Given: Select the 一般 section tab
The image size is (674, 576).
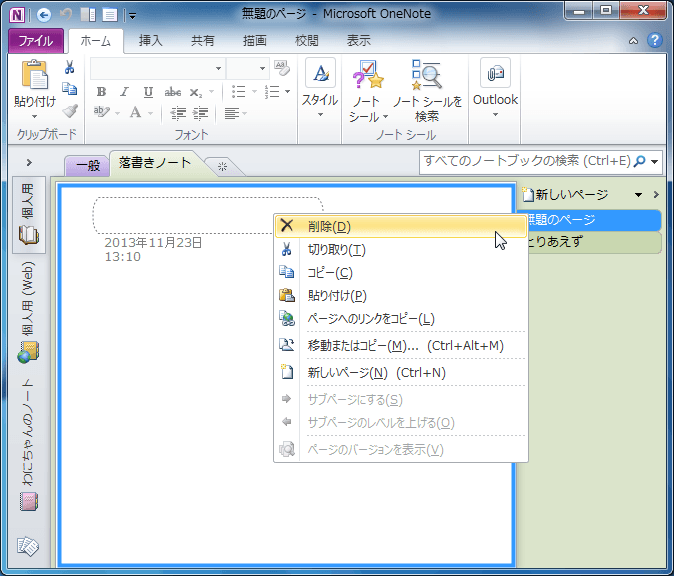Looking at the screenshot, I should coord(88,165).
